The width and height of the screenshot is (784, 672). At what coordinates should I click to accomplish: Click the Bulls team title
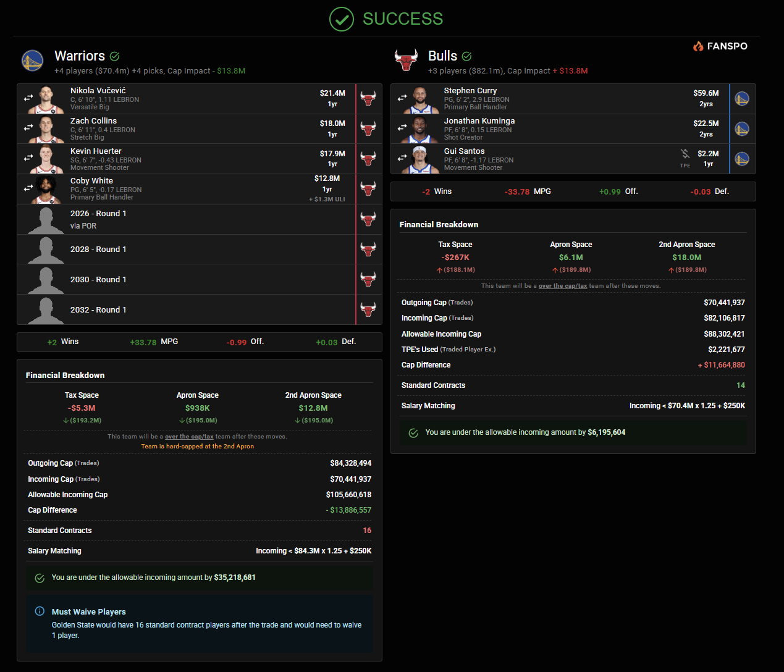pyautogui.click(x=442, y=56)
